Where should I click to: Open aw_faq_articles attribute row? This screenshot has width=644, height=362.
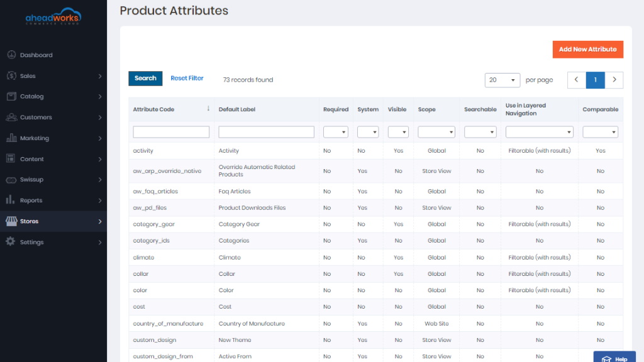coord(376,191)
